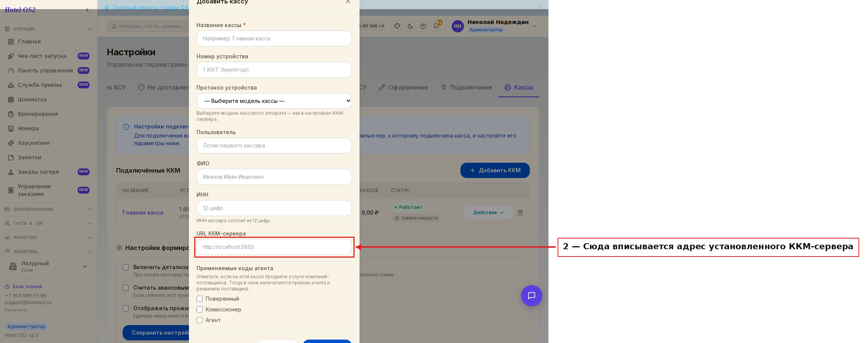
Task: Click the Номера sidebar icon
Action: pos(11,128)
